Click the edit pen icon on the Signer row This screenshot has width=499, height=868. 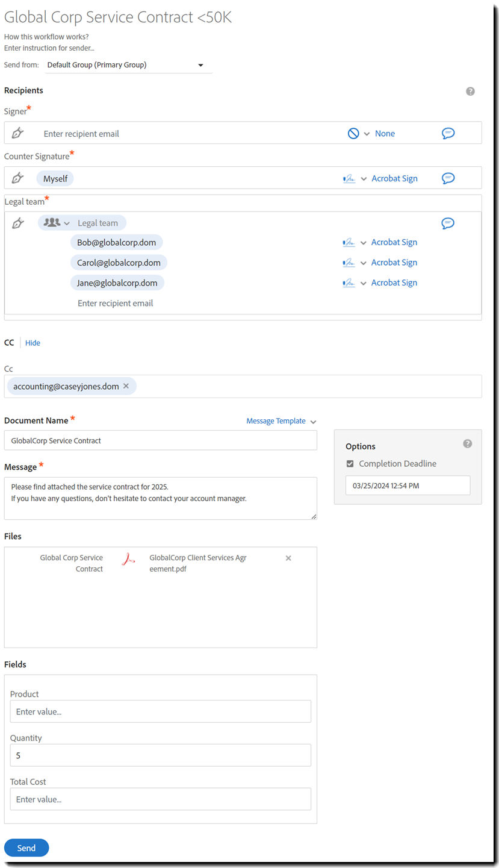click(17, 133)
